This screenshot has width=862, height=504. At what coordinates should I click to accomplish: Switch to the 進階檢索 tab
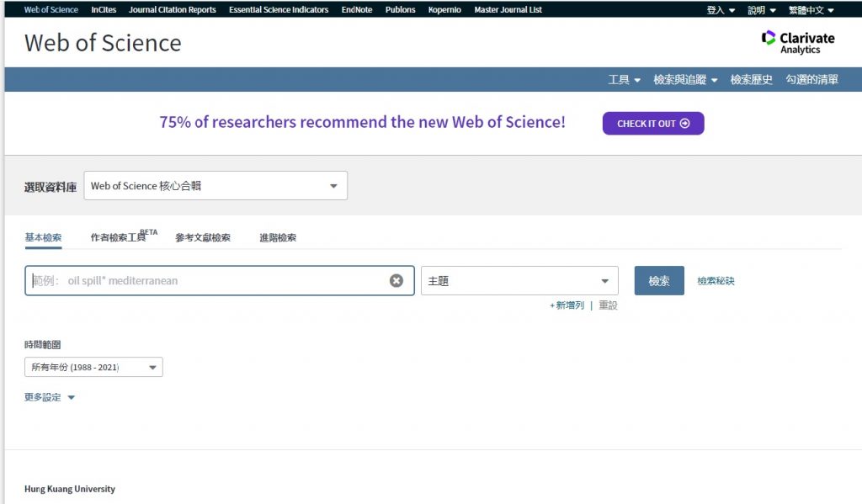pos(278,237)
